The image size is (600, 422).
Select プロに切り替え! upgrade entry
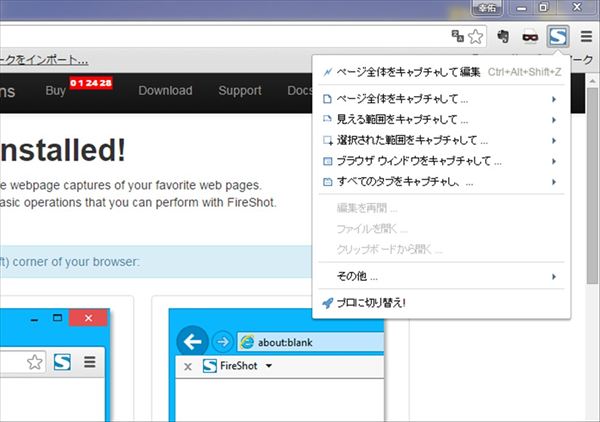click(442, 303)
